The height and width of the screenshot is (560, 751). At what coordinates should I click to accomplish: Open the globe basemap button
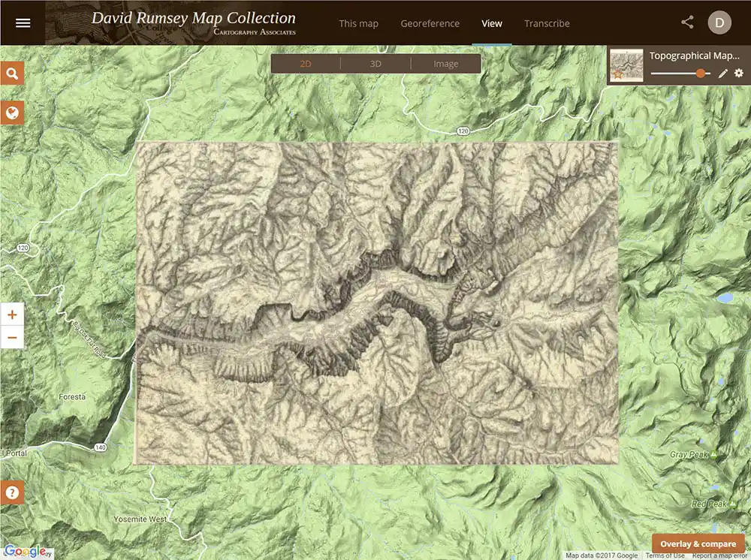coord(12,113)
